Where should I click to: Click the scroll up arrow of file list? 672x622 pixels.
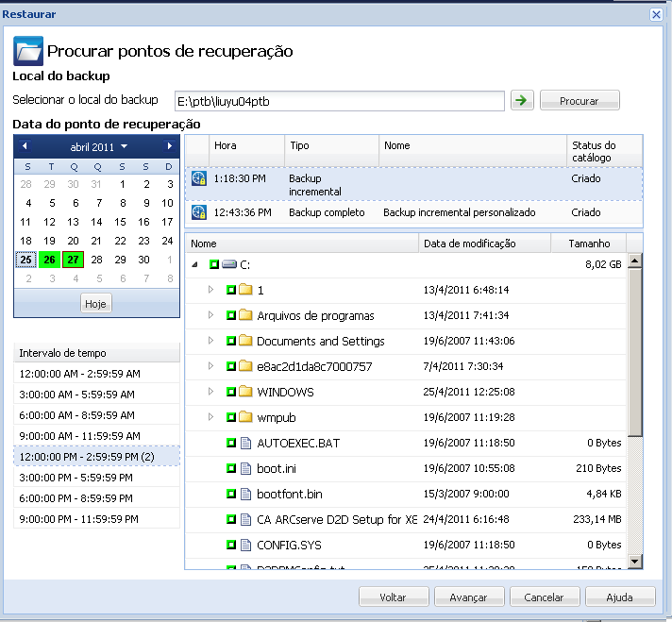[634, 261]
